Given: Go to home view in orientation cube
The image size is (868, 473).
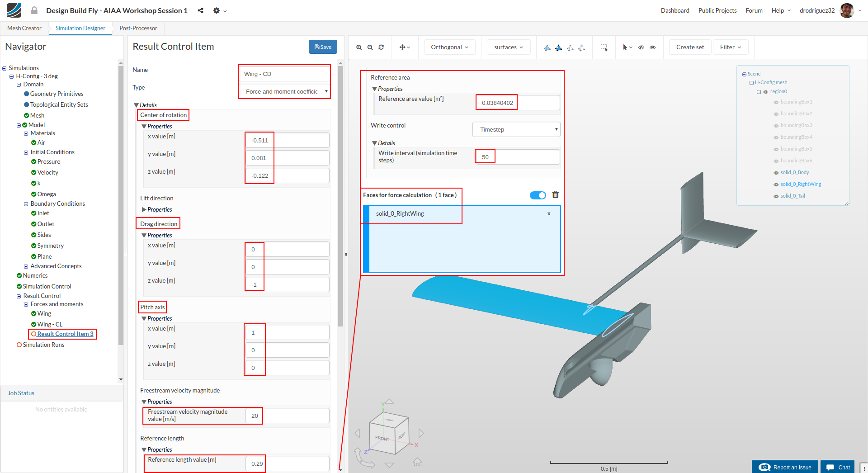Looking at the screenshot, I should 417,462.
